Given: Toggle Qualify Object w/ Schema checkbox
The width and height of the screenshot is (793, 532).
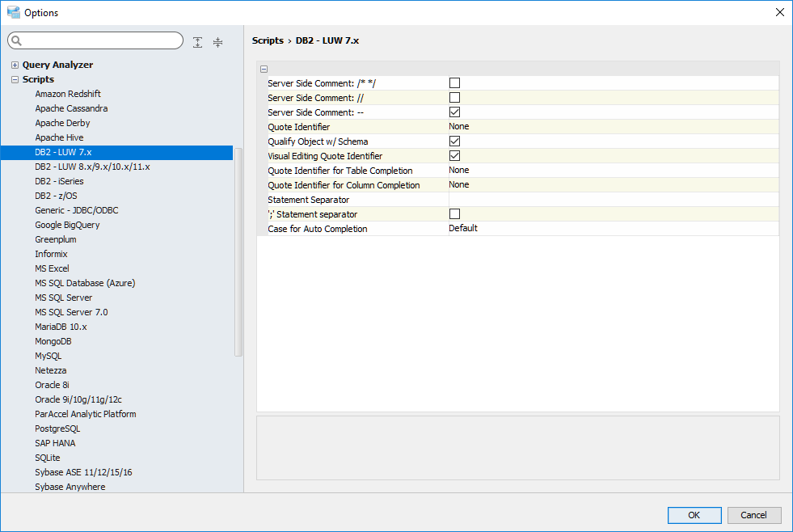Looking at the screenshot, I should 454,141.
